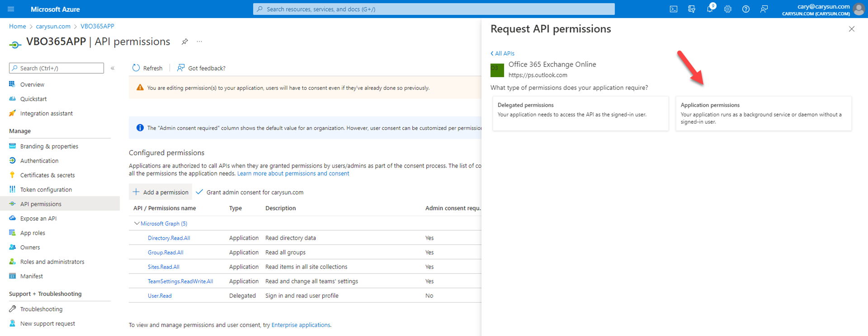Grant admin consent for carysun.com
Screen dimensions: 868x336
coord(250,192)
